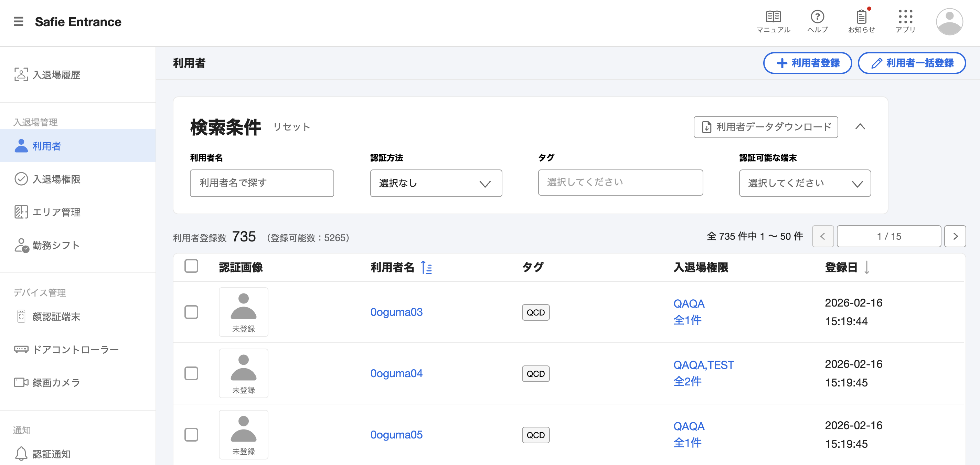Screen dimensions: 980x465
Task: Click the 全 735 件中 1 〜 50 件 text
Action: point(755,236)
